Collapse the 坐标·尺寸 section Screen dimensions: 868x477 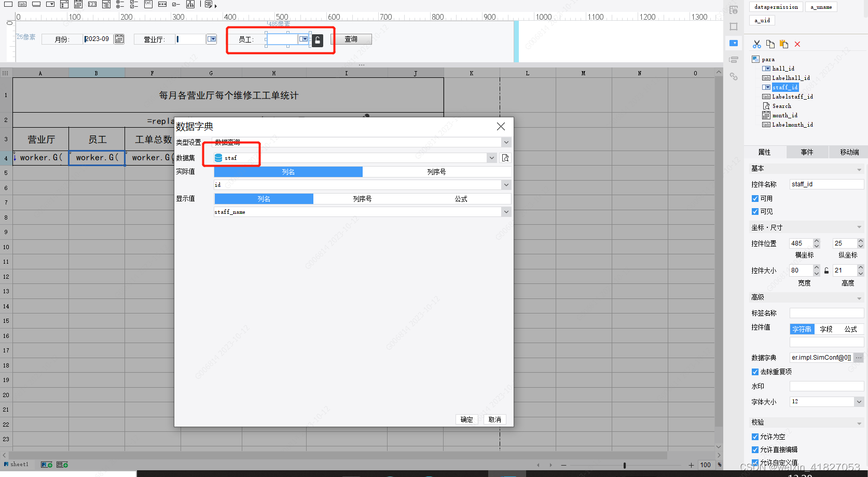(859, 227)
